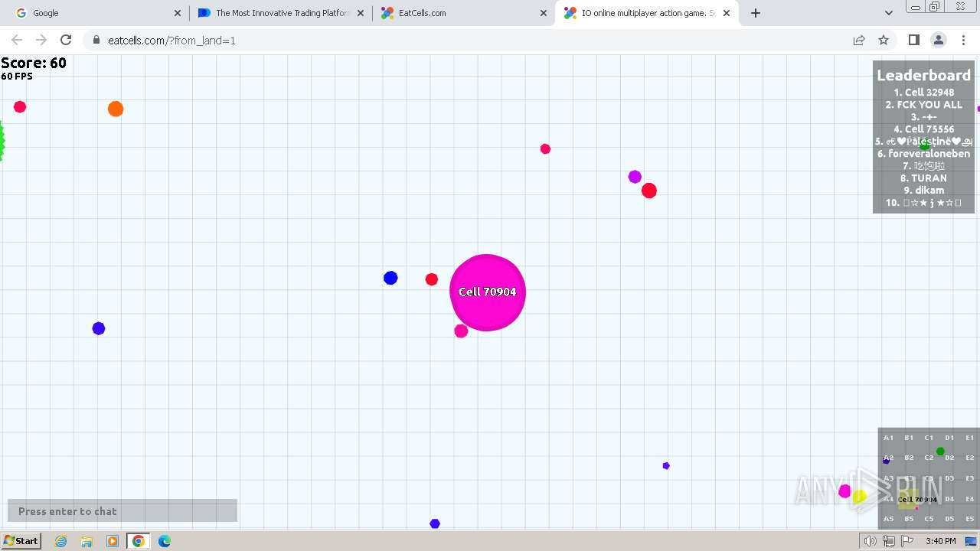980x551 pixels.
Task: Click minimap sector D3
Action: 949,478
